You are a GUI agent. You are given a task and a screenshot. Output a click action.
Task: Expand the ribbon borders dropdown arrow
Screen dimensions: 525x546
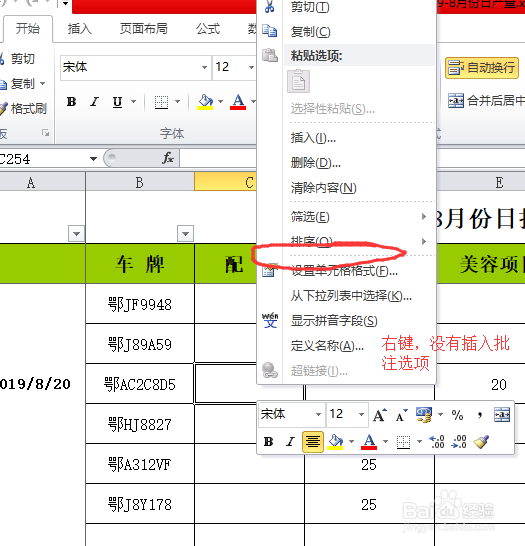point(178,102)
